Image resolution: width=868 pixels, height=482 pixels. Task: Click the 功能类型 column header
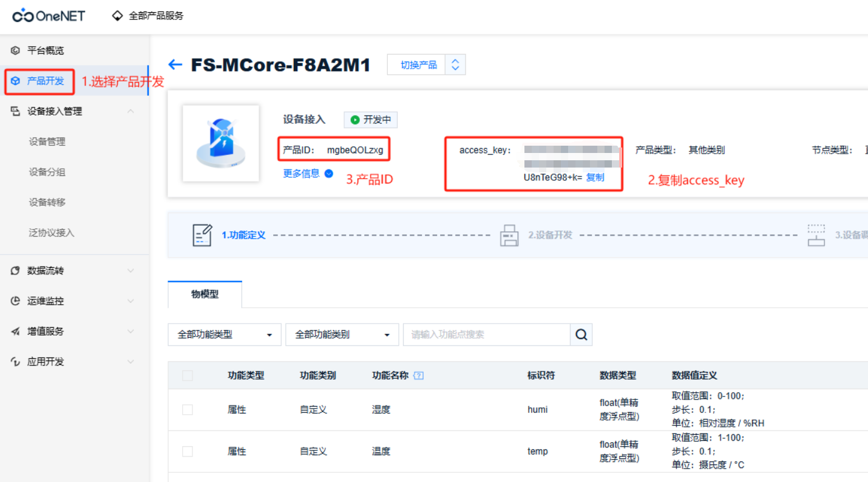[246, 376]
